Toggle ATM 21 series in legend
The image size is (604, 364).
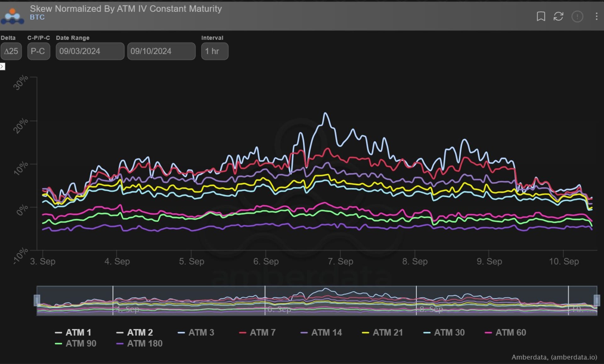point(382,333)
